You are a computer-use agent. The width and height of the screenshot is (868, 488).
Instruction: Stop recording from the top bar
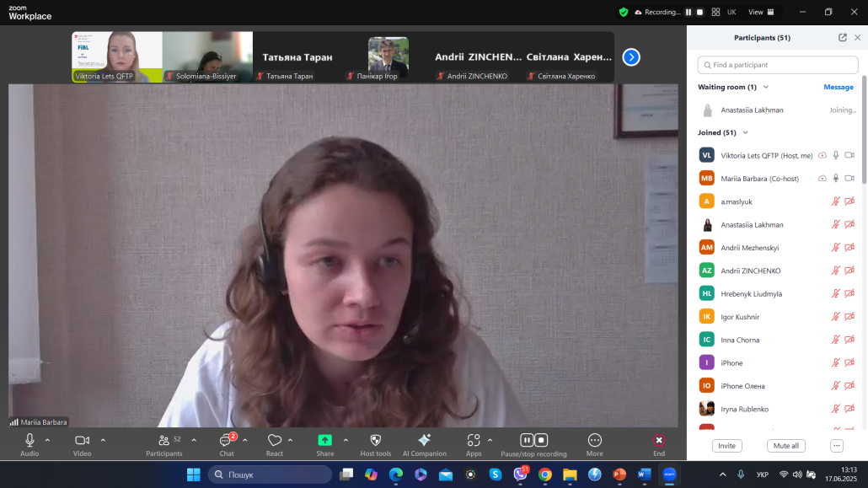coord(700,13)
